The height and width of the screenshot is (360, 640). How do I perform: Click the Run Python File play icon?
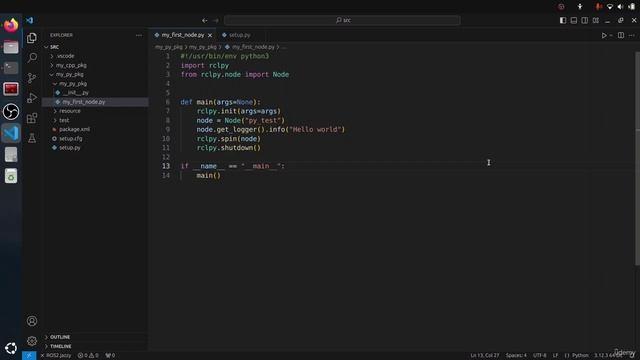[604, 36]
